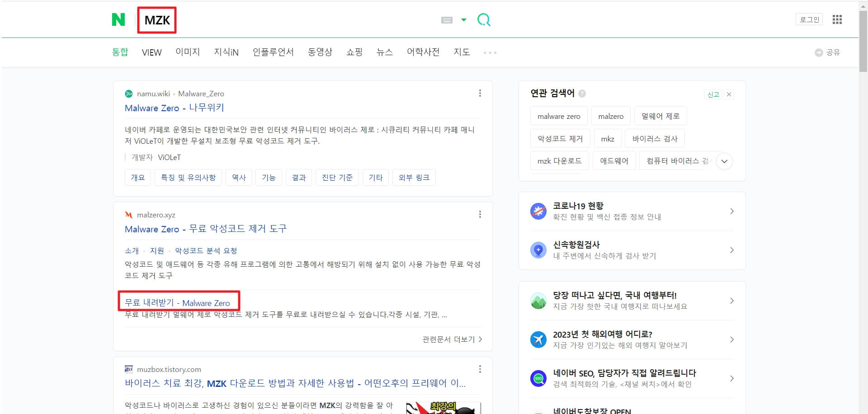868x414 pixels.
Task: Select the mkz related keyword
Action: pos(608,138)
